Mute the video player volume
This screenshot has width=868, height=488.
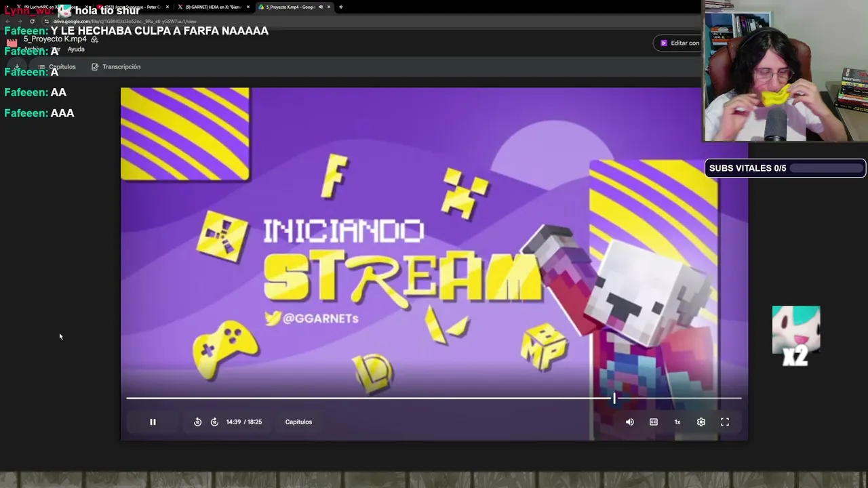(x=630, y=422)
